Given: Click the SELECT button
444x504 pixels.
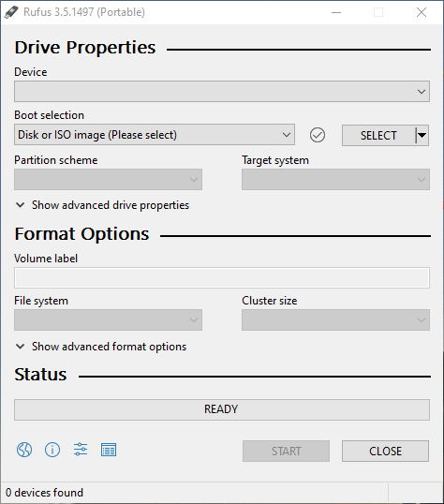Looking at the screenshot, I should [x=378, y=135].
